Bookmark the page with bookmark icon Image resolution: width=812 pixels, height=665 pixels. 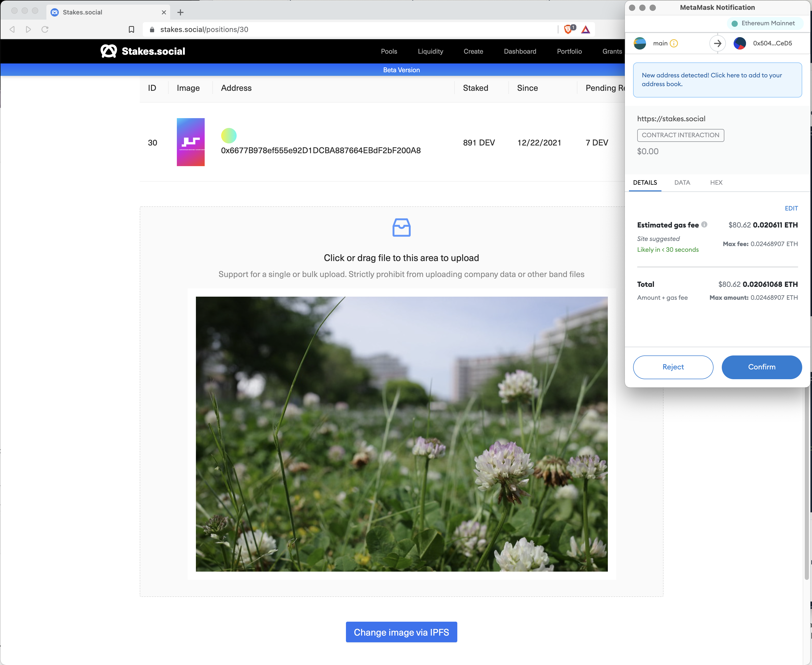[131, 29]
